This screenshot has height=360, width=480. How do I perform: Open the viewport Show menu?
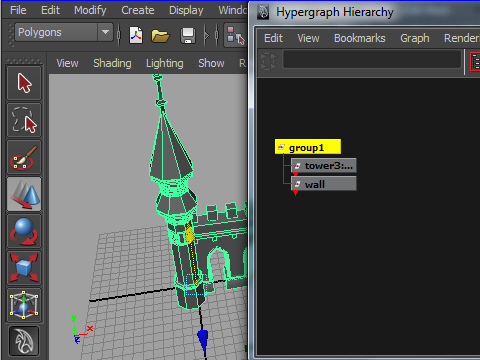click(x=211, y=63)
